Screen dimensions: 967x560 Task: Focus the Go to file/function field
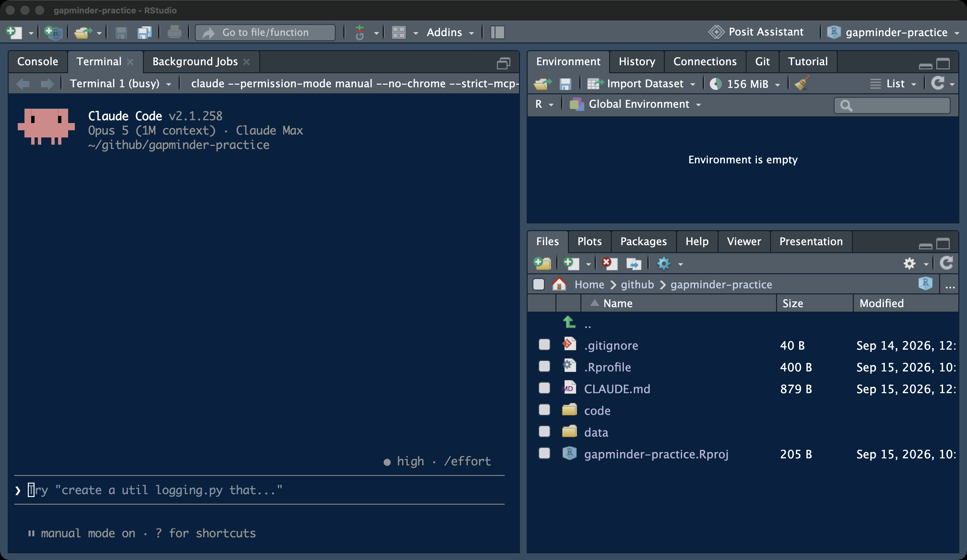(x=265, y=32)
